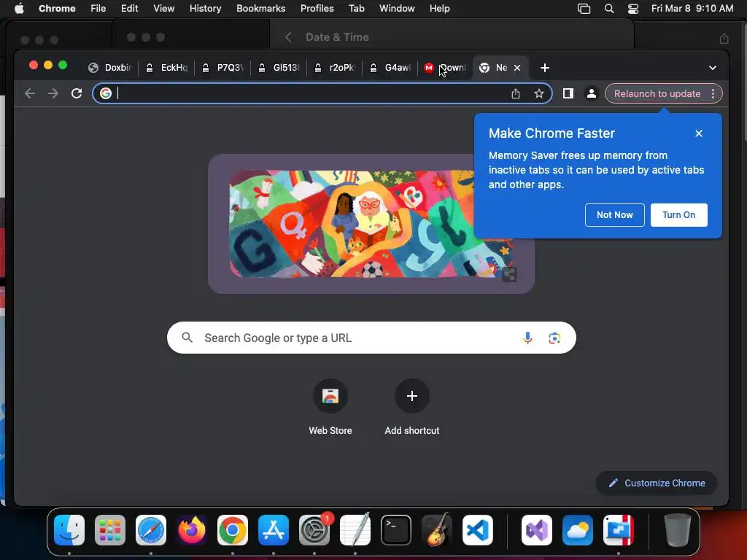Start a voice search with the microphone
747x560 pixels.
(x=527, y=338)
